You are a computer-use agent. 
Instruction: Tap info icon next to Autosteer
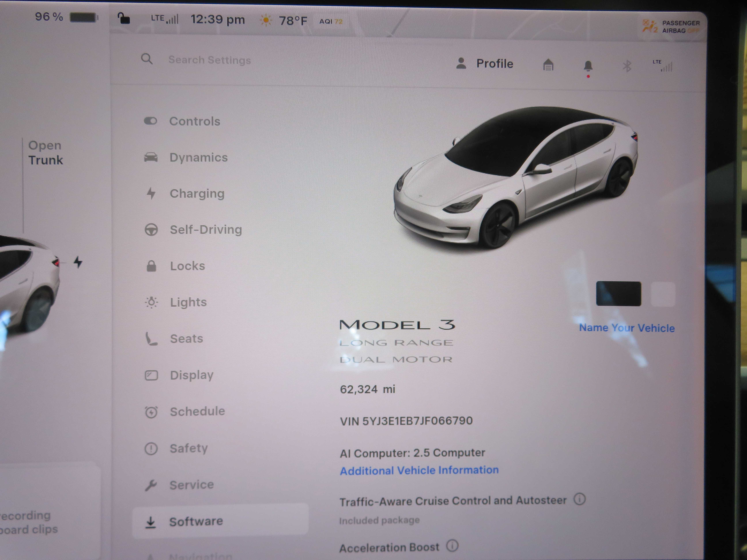pyautogui.click(x=580, y=499)
